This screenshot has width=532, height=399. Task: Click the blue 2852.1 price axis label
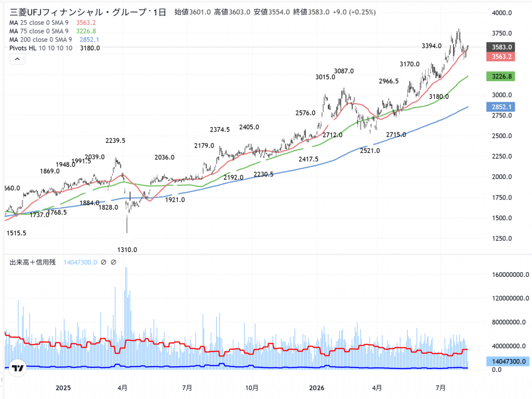[x=501, y=107]
